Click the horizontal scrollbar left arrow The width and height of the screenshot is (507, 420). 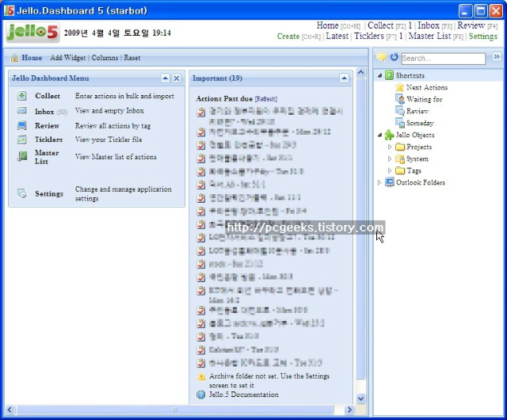click(x=10, y=410)
